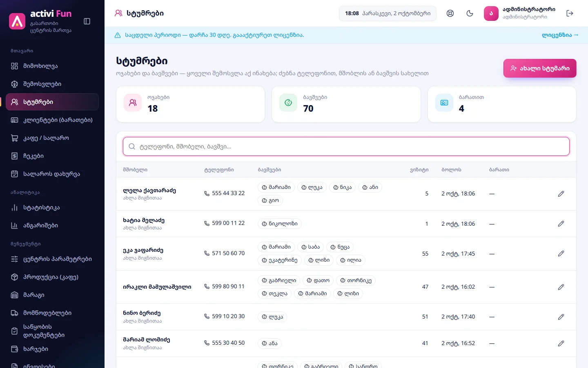Viewport: 588px width, 368px height.
Task: Click the ვიზიტი column header
Action: point(419,170)
